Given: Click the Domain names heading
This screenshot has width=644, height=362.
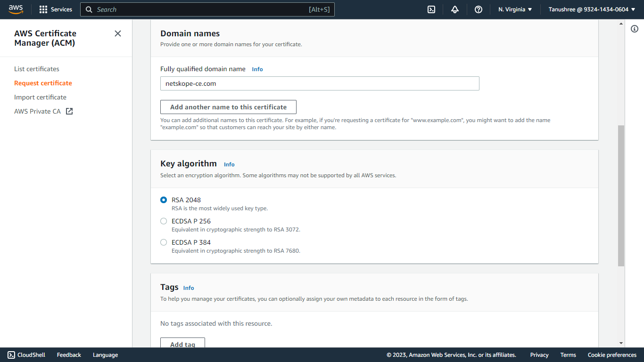Looking at the screenshot, I should (x=190, y=33).
